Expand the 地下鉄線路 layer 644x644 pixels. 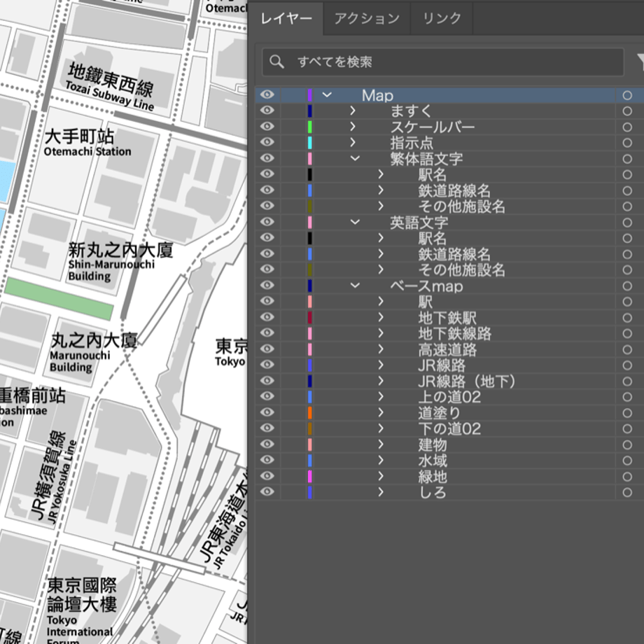pos(381,333)
